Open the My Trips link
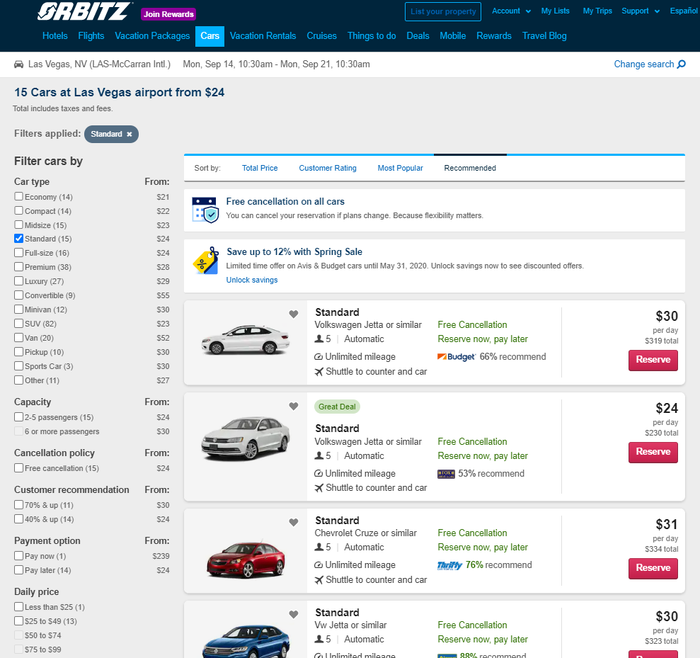 [597, 11]
